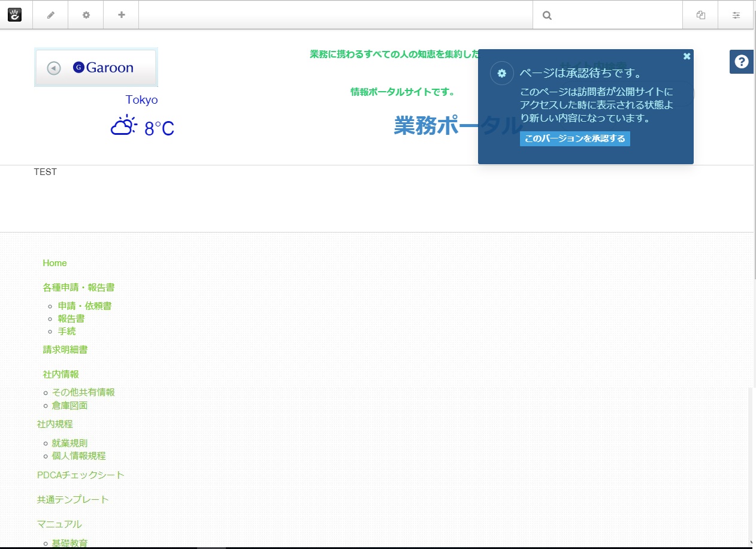Screen dimensions: 756x549
Task: Open 請求明細書 menu item
Action: (65, 349)
